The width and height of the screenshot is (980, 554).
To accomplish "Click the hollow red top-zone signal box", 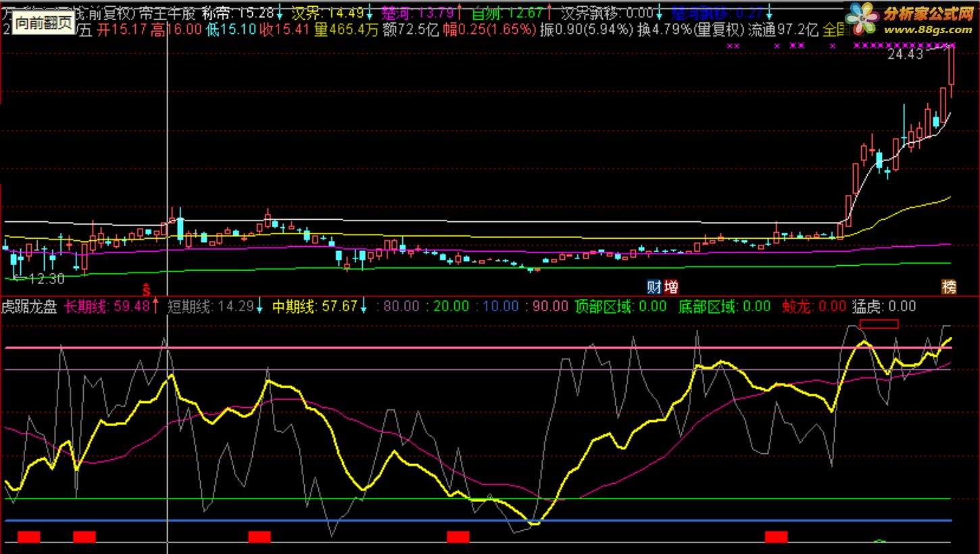I will (879, 324).
